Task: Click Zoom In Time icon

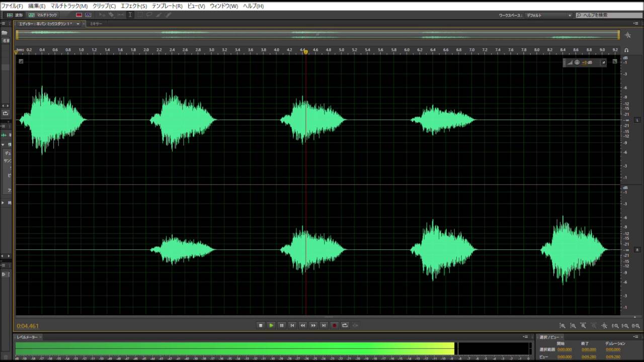Action: (584, 326)
